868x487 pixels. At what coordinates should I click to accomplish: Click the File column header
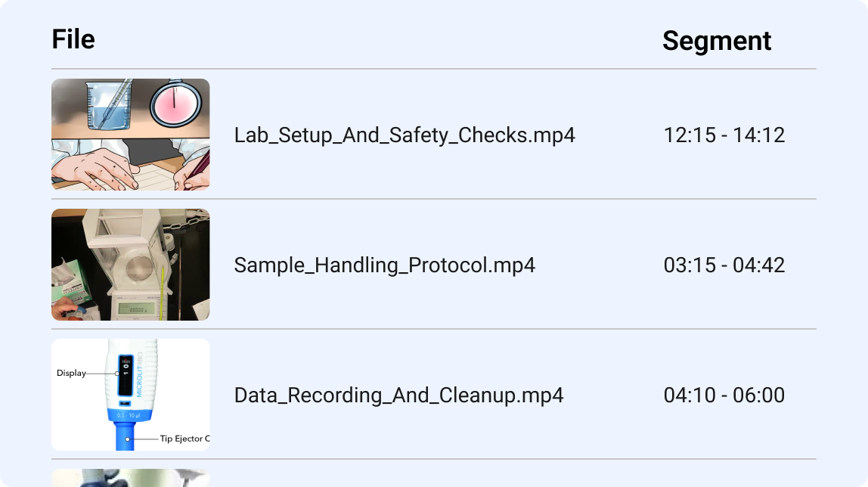click(73, 39)
